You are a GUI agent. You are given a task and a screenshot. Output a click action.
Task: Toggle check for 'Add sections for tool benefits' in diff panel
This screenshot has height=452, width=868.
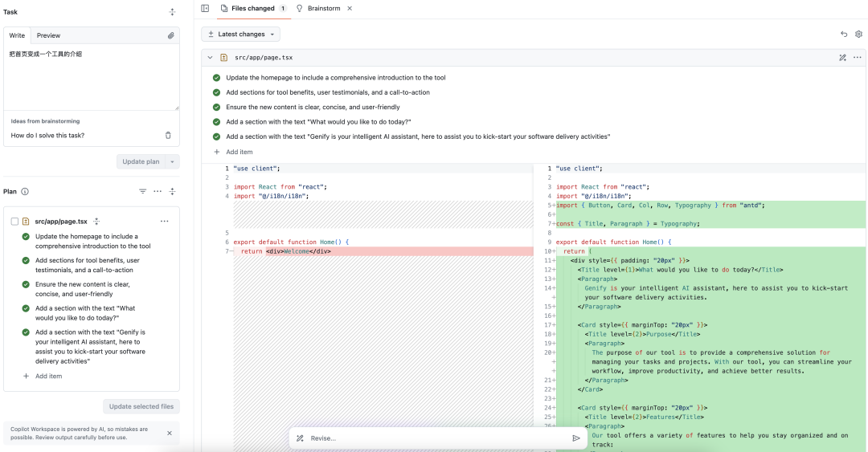coord(216,92)
